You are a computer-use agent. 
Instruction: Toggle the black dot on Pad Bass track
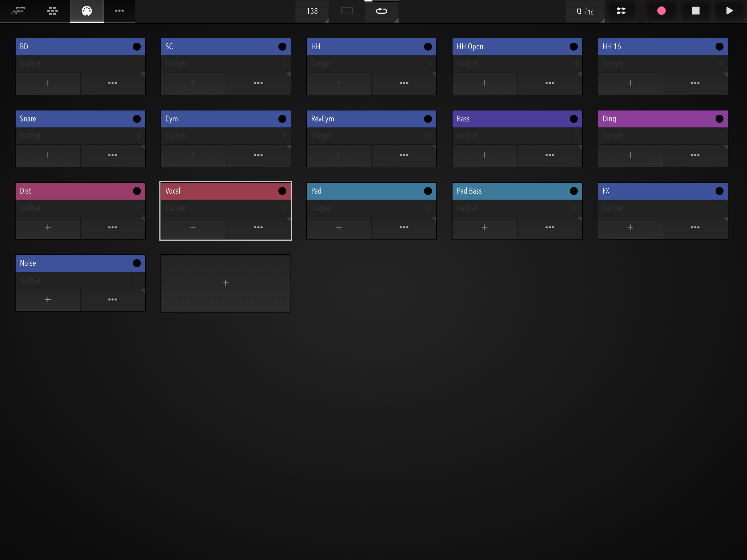pyautogui.click(x=573, y=191)
